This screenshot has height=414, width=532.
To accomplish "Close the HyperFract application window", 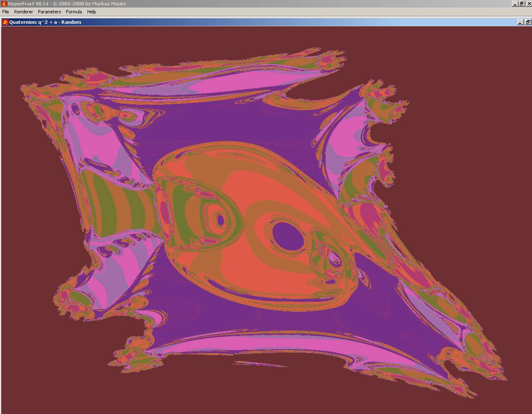I will (528, 4).
